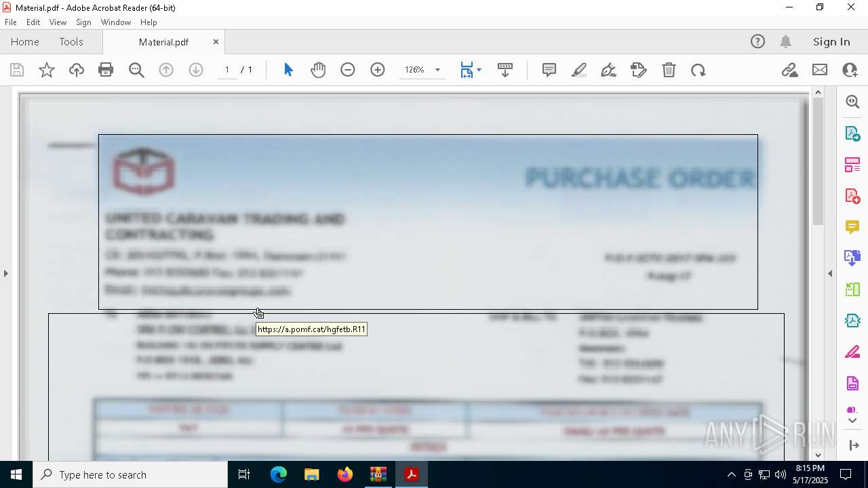
Task: Click the scrolling mode download icon
Action: pos(505,70)
